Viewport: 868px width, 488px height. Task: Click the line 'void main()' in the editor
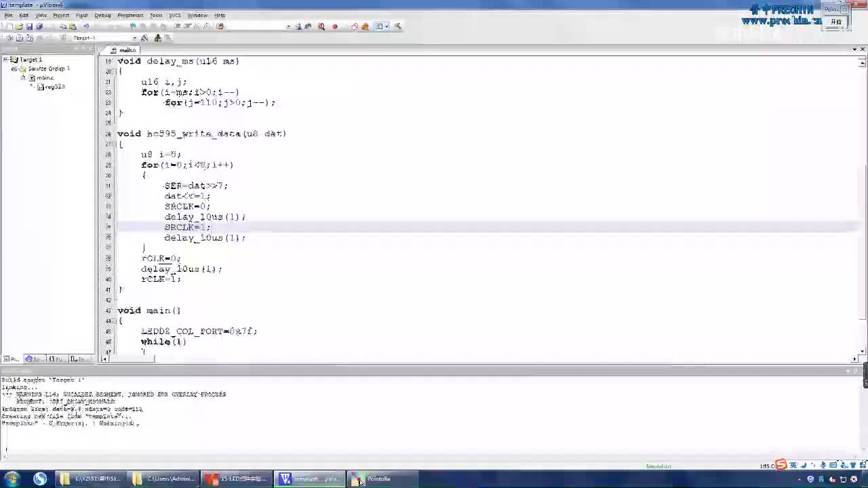149,310
